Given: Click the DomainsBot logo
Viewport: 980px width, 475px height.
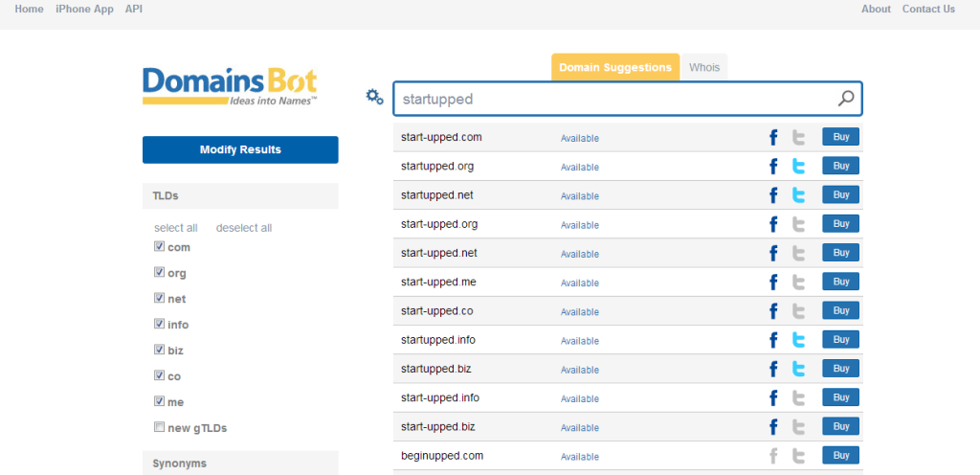Looking at the screenshot, I should click(x=230, y=86).
